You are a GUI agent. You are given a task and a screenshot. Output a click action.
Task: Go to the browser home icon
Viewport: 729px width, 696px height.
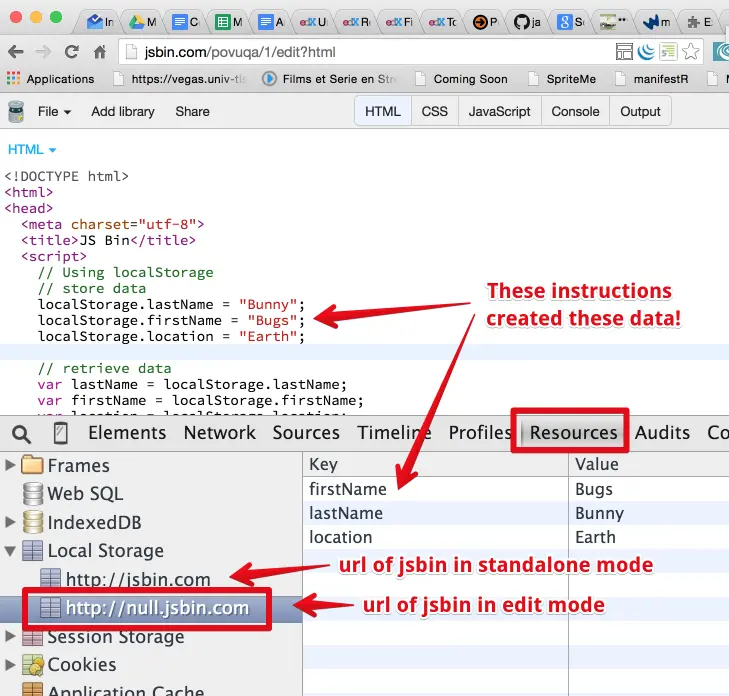99,52
